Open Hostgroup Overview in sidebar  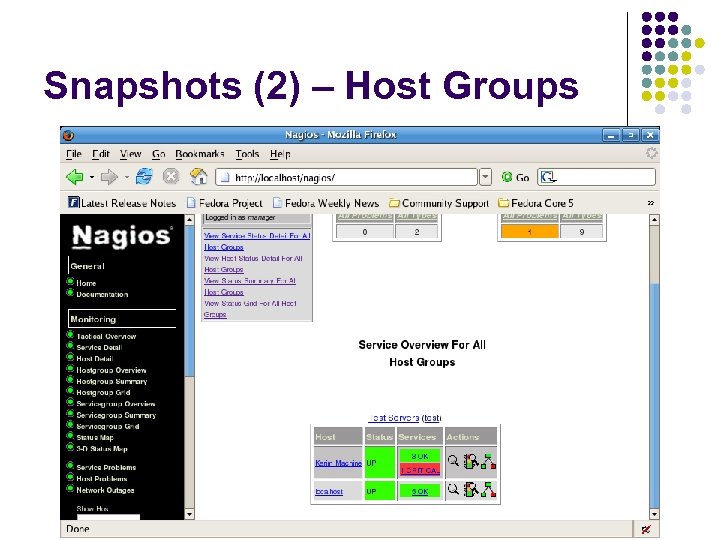111,370
